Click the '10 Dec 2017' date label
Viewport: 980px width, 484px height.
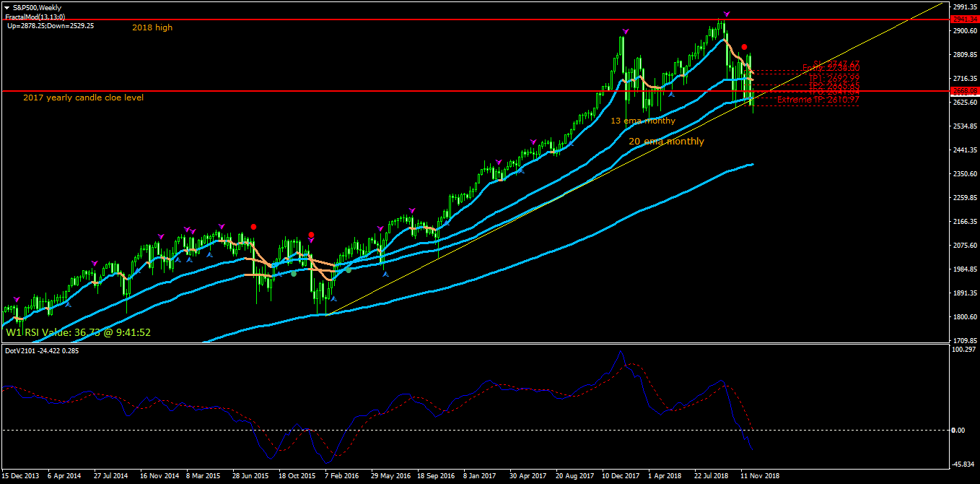(x=621, y=476)
